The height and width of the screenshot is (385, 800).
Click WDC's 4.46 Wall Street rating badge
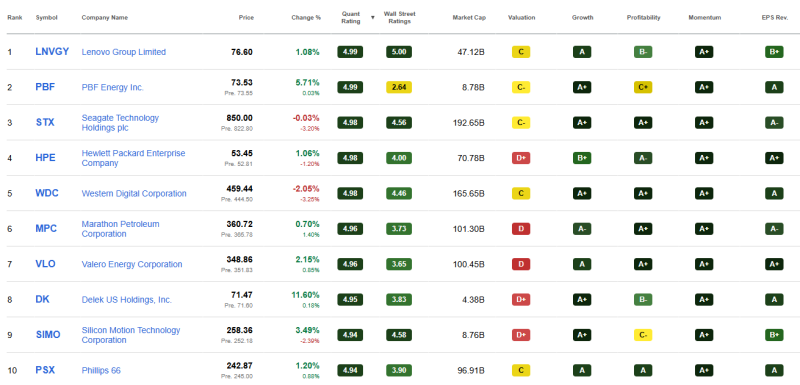coord(399,193)
